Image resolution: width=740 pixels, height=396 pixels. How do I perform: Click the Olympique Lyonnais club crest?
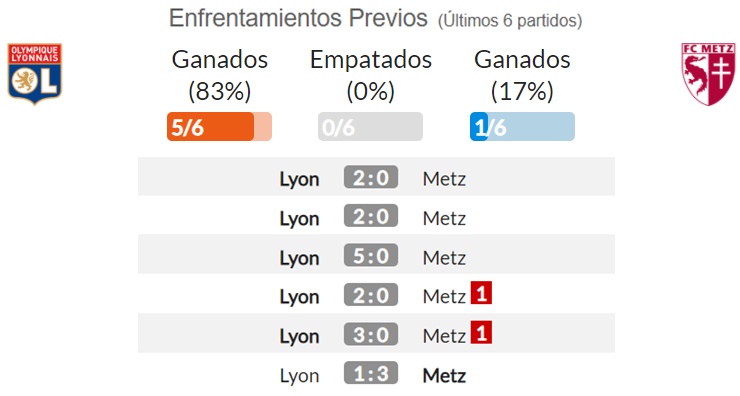[x=34, y=74]
